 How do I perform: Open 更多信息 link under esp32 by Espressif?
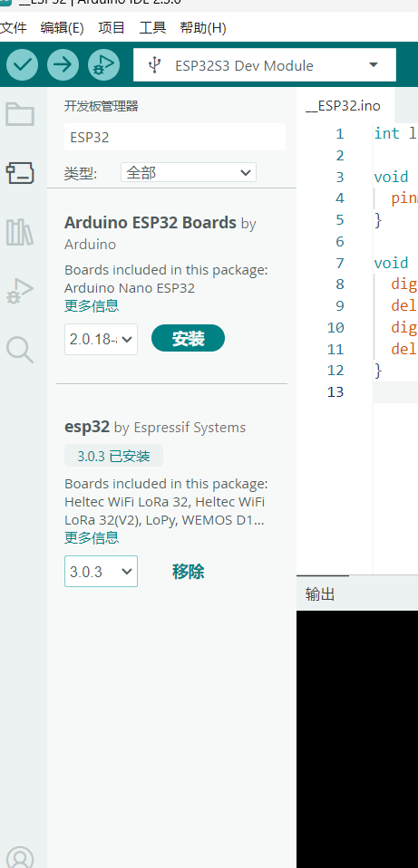(x=92, y=537)
